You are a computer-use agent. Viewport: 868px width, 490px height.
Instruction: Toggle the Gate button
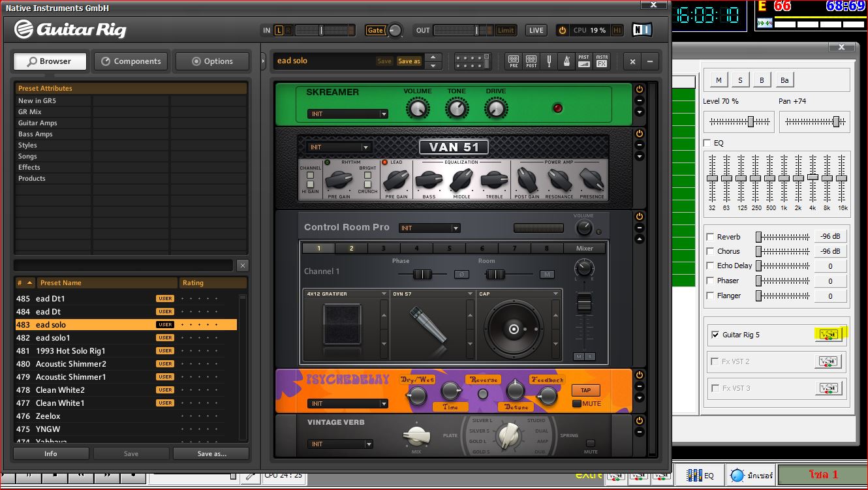coord(375,30)
